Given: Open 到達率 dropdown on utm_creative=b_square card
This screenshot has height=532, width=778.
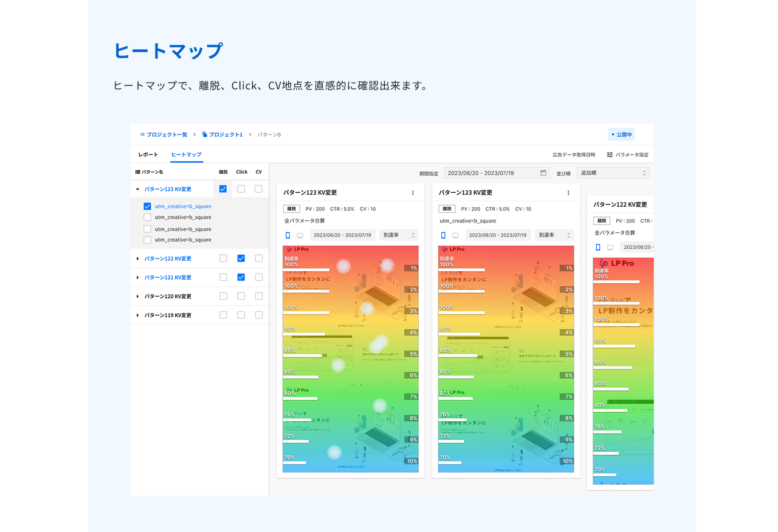Looking at the screenshot, I should coord(554,235).
